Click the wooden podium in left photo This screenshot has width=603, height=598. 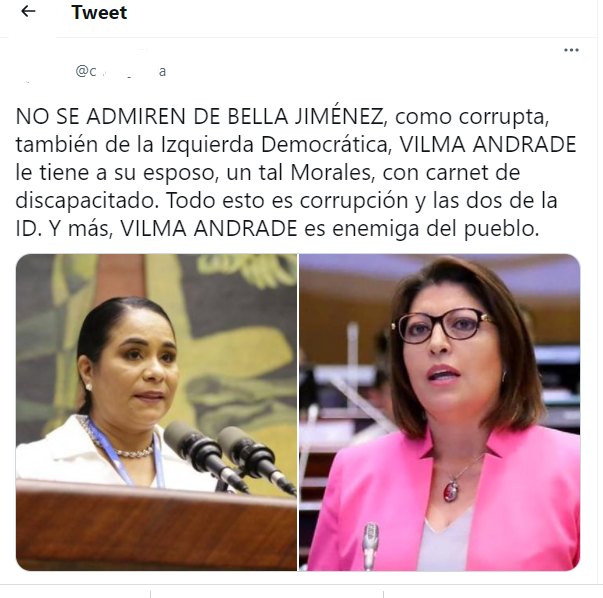[x=157, y=526]
